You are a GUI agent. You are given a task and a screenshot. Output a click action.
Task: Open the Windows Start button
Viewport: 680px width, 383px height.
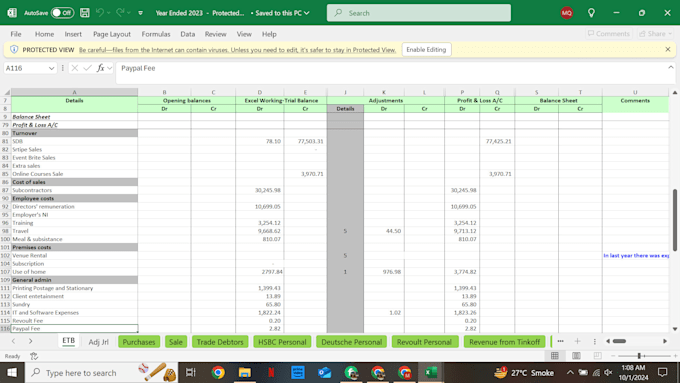click(x=12, y=373)
